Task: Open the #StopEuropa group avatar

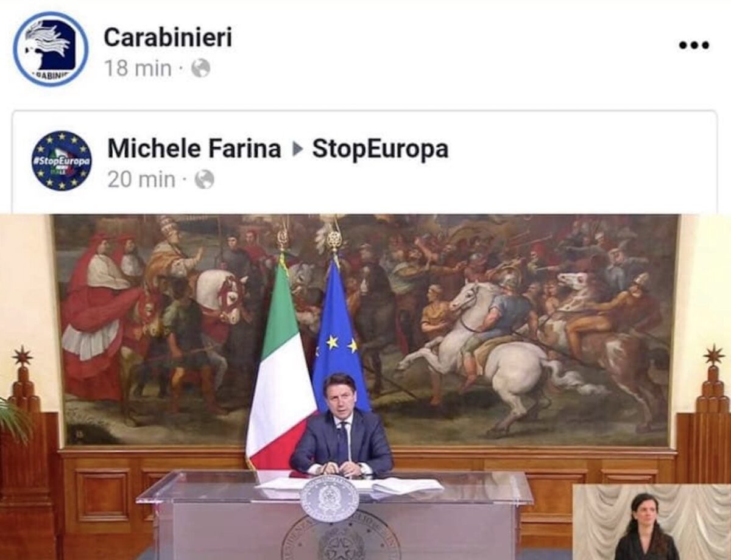Action: coord(62,161)
